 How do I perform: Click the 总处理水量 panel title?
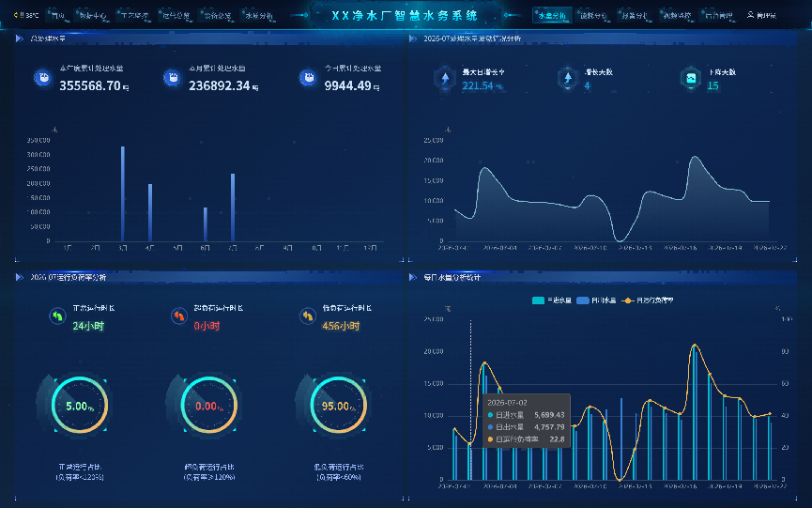[x=48, y=38]
